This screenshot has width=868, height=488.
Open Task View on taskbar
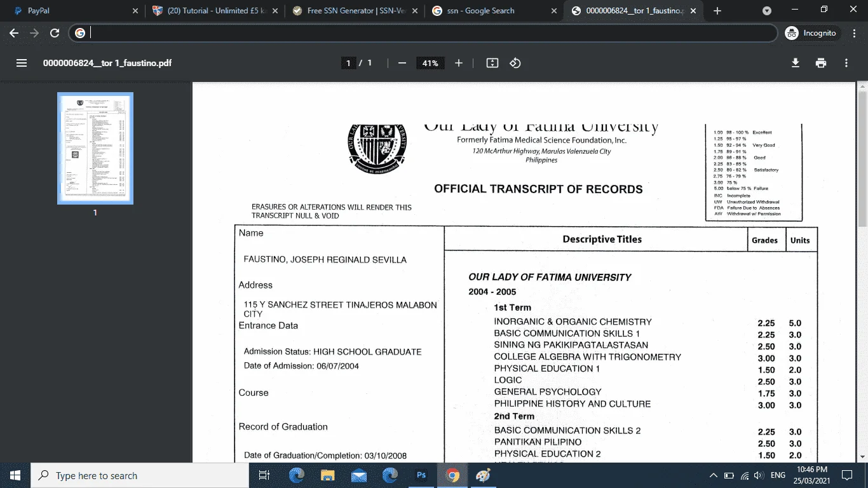click(x=265, y=475)
